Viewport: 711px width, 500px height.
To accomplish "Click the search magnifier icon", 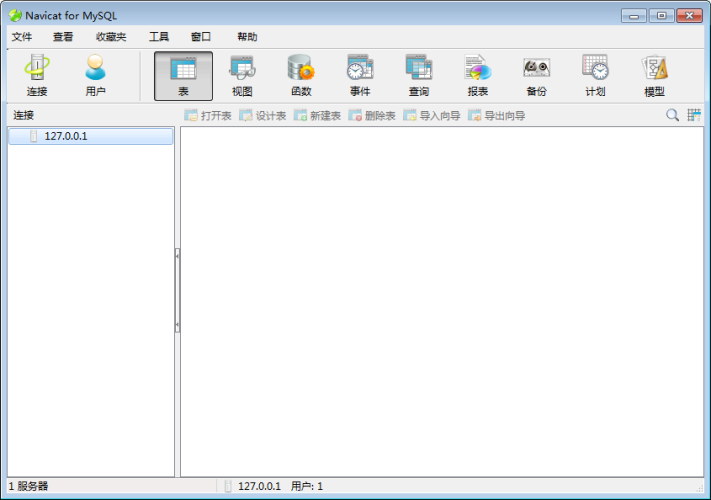I will (x=673, y=116).
